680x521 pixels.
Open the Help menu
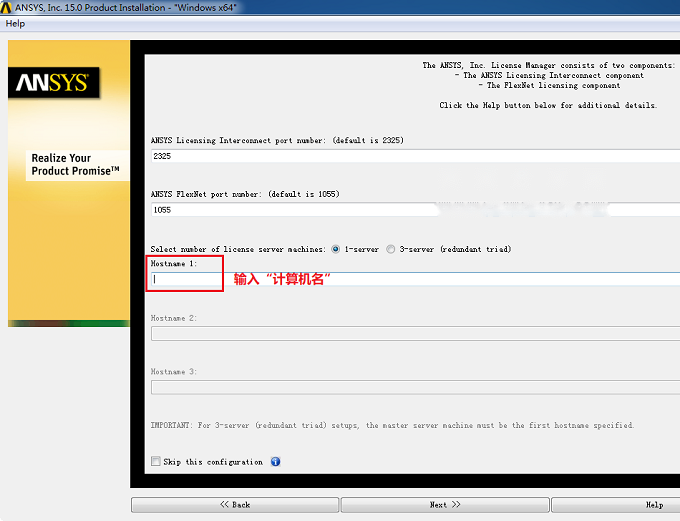pos(15,24)
